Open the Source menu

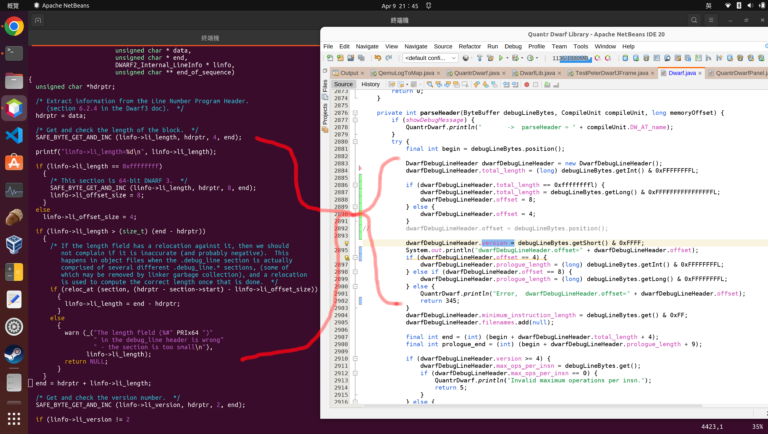click(443, 47)
